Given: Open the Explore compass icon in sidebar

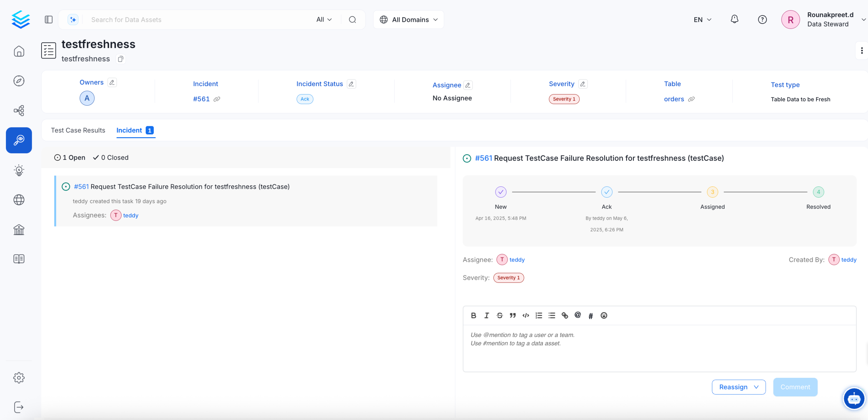Looking at the screenshot, I should [x=19, y=81].
